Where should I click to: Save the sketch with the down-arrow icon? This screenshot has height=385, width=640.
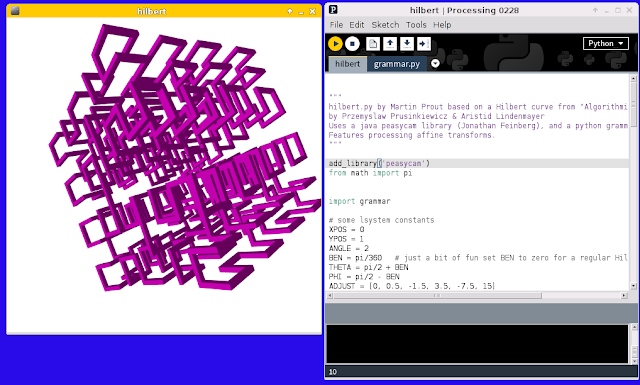coord(407,44)
